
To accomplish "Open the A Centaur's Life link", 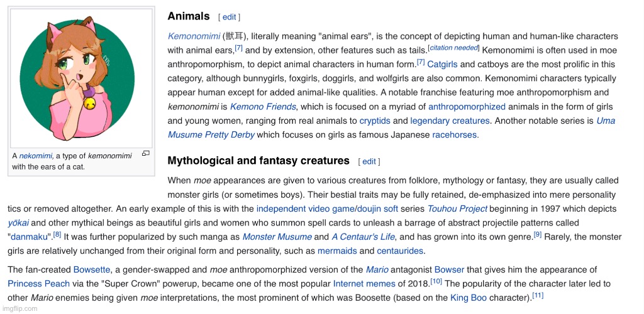I will 364,237.
